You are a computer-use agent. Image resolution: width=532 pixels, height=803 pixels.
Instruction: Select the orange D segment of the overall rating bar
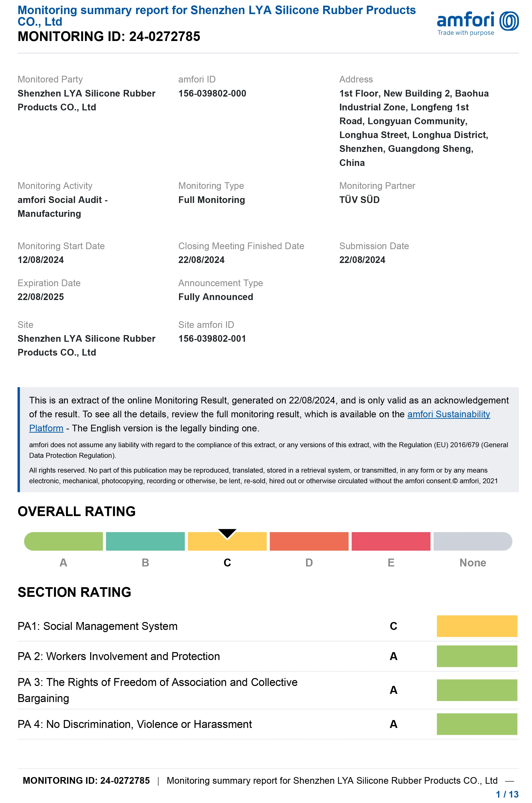point(309,541)
